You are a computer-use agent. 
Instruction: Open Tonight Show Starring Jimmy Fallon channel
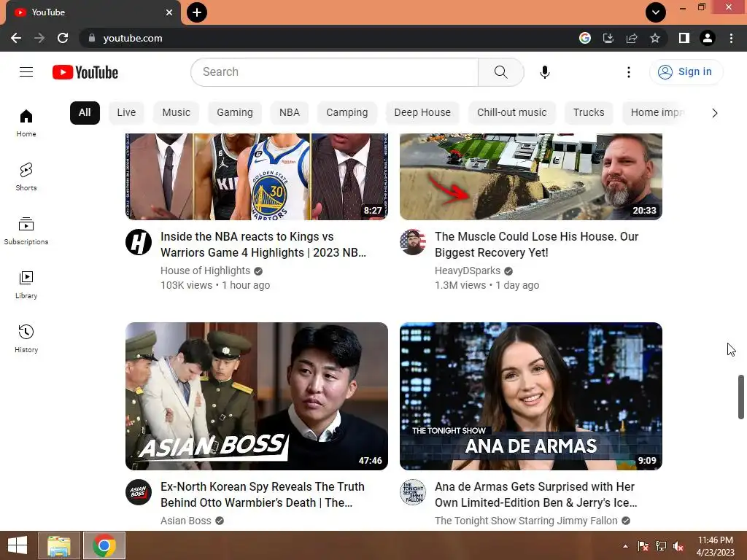[526, 521]
